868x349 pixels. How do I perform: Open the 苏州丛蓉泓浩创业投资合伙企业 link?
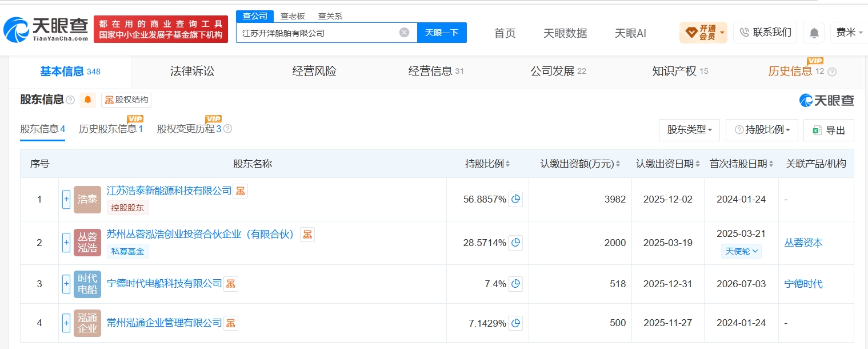click(200, 234)
